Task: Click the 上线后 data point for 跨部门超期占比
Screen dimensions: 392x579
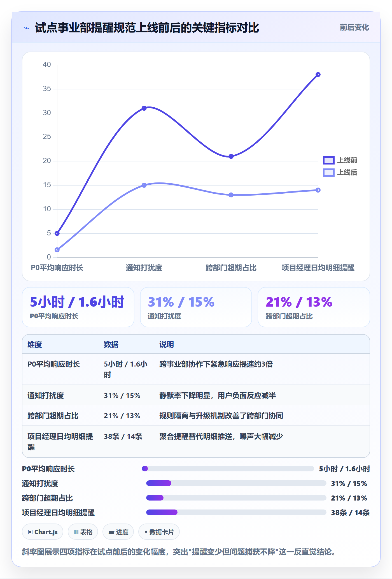Action: click(x=231, y=195)
